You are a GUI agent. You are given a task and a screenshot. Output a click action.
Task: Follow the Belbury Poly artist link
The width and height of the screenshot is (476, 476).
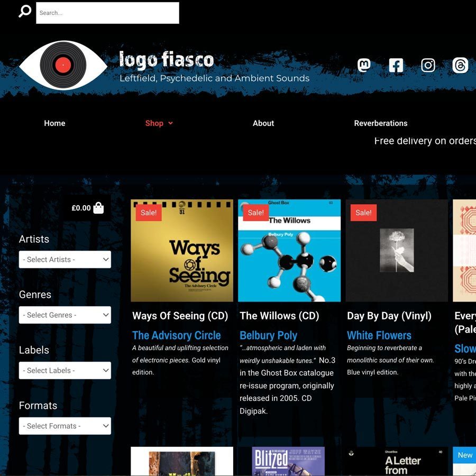click(x=268, y=335)
